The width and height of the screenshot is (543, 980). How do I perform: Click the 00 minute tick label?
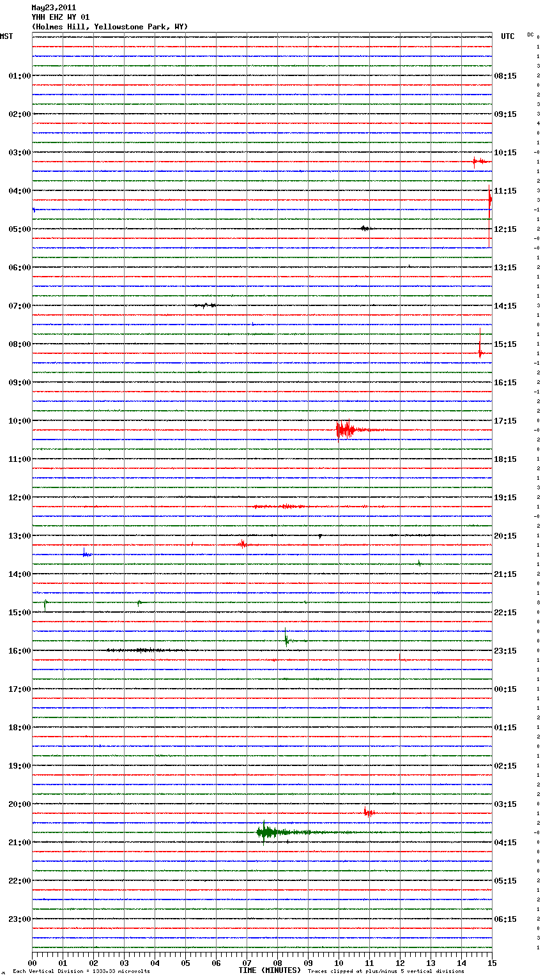tap(32, 963)
